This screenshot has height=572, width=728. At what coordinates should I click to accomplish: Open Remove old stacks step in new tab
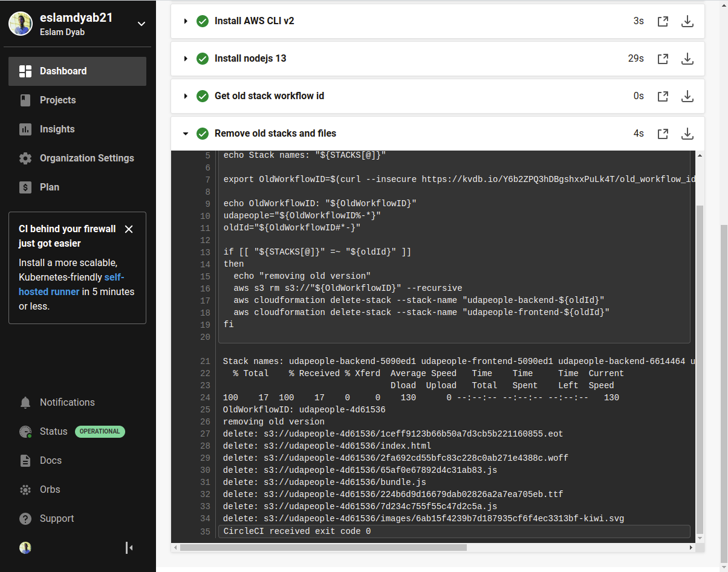click(x=663, y=134)
